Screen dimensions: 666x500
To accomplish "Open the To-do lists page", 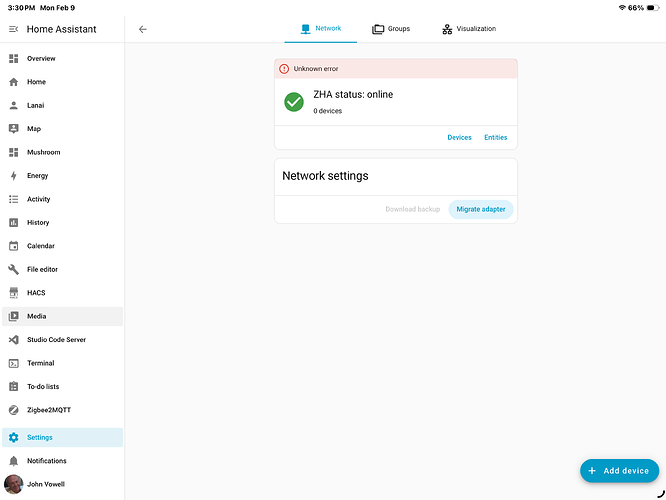I will tap(46, 386).
